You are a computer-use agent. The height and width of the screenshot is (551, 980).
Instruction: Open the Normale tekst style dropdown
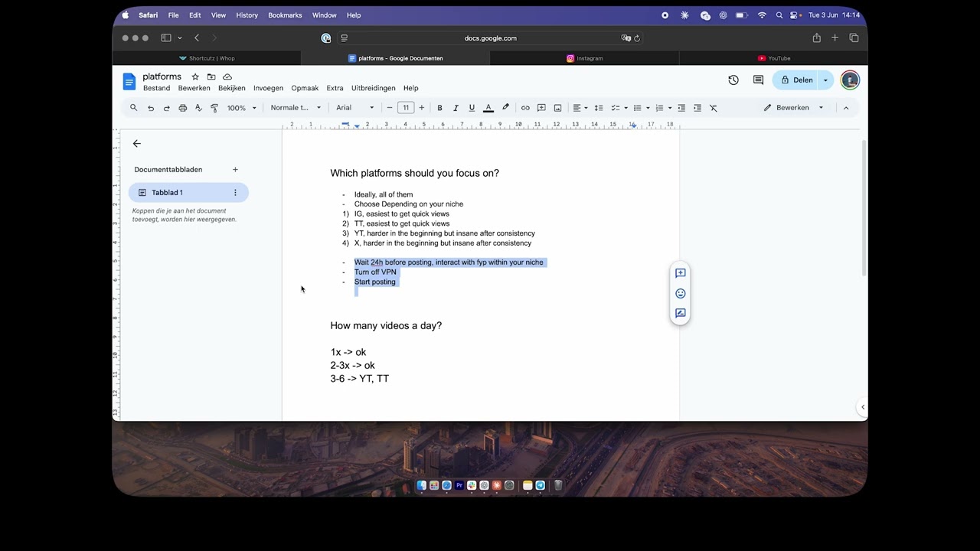(296, 108)
